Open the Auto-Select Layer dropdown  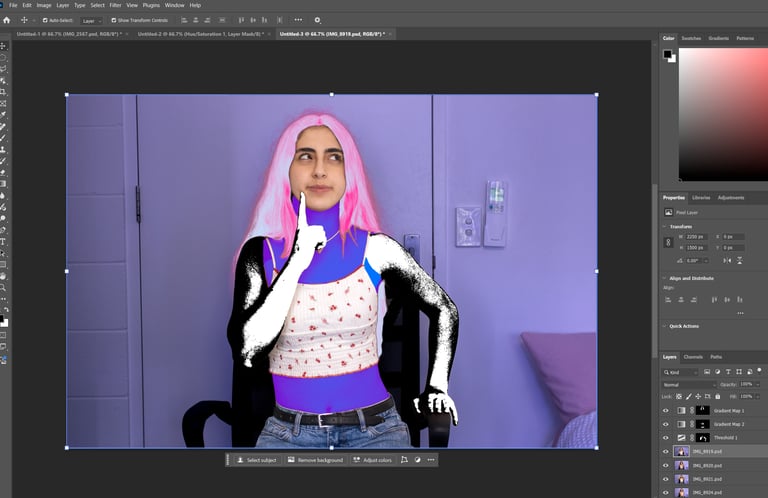click(x=92, y=19)
